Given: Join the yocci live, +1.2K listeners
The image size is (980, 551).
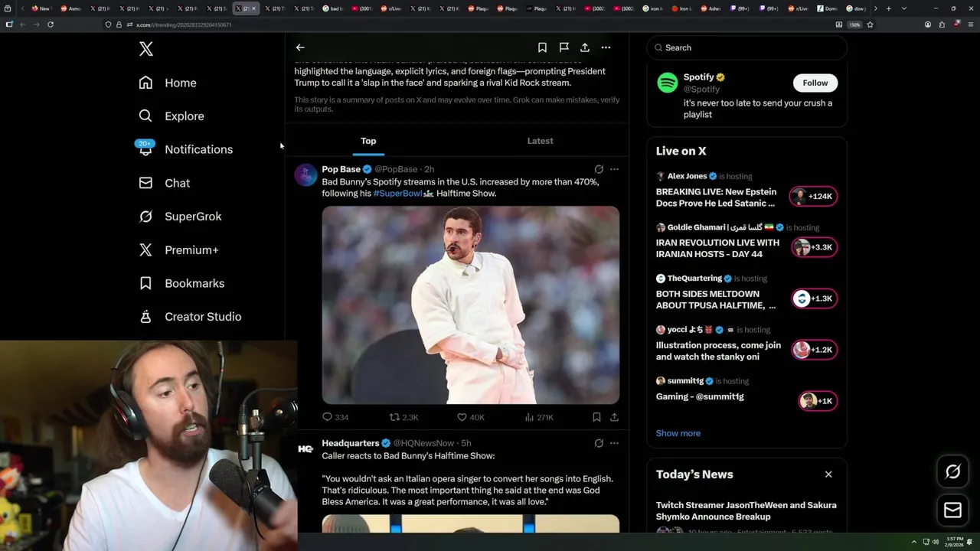Looking at the screenshot, I should [x=814, y=350].
